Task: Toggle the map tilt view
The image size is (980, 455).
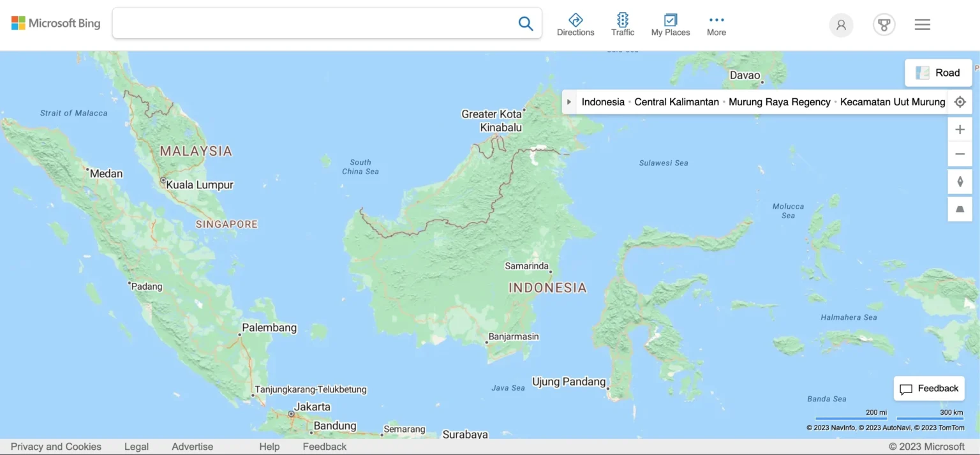Action: point(960,209)
